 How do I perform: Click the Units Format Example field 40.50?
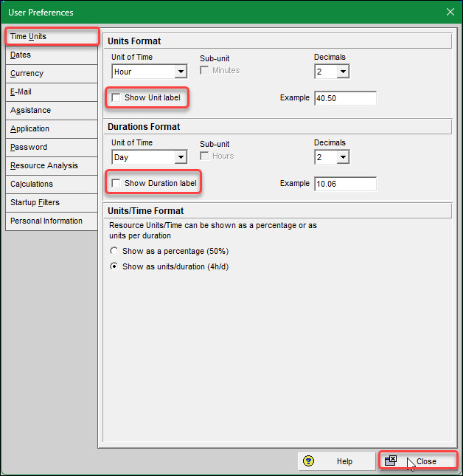tap(345, 98)
